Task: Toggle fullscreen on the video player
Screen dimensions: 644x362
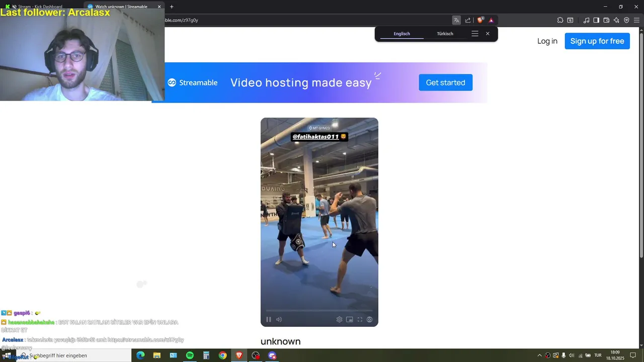Action: (360, 319)
